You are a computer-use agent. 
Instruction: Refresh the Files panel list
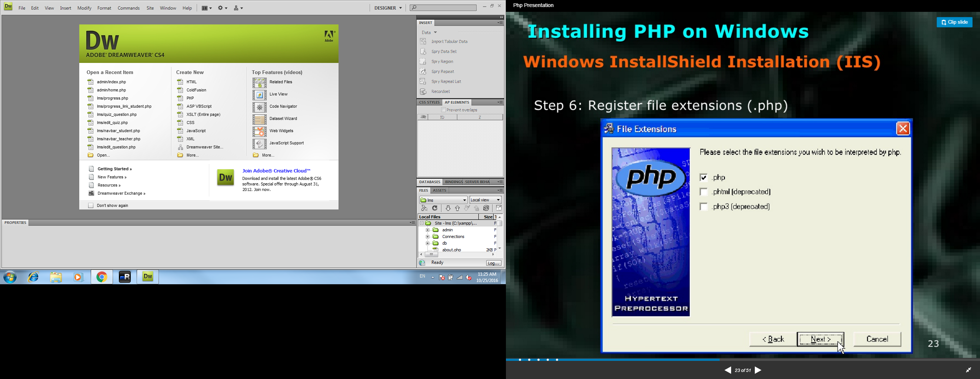[435, 208]
